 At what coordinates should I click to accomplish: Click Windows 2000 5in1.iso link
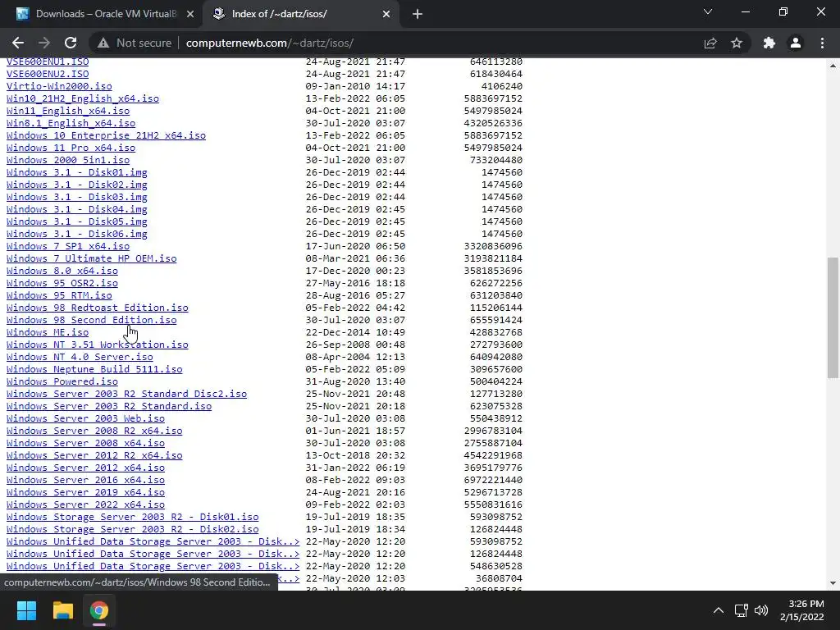point(68,160)
